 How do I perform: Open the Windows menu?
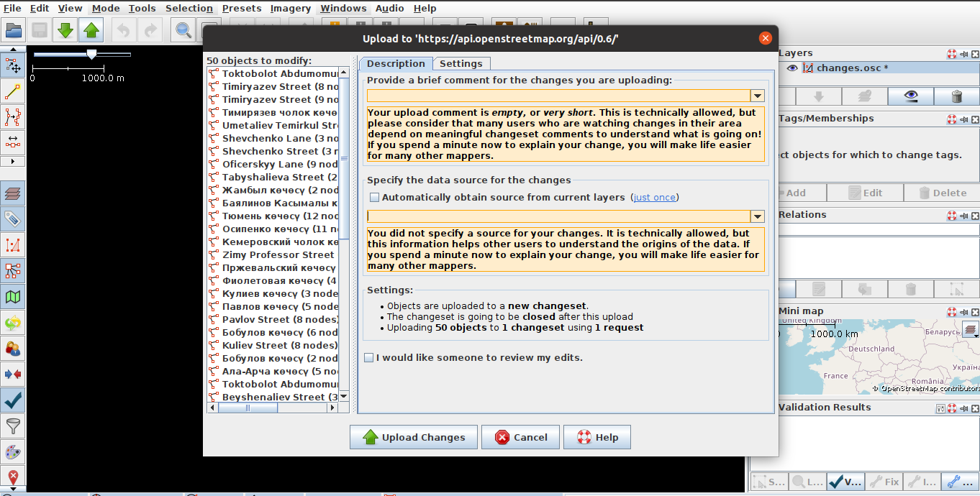[x=343, y=8]
